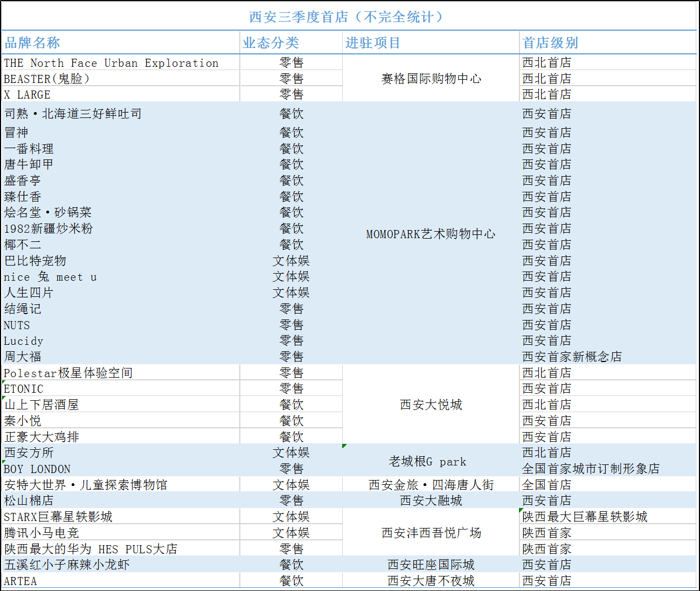Select the NUTS brand cell
Image resolution: width=700 pixels, height=591 pixels.
[x=121, y=325]
